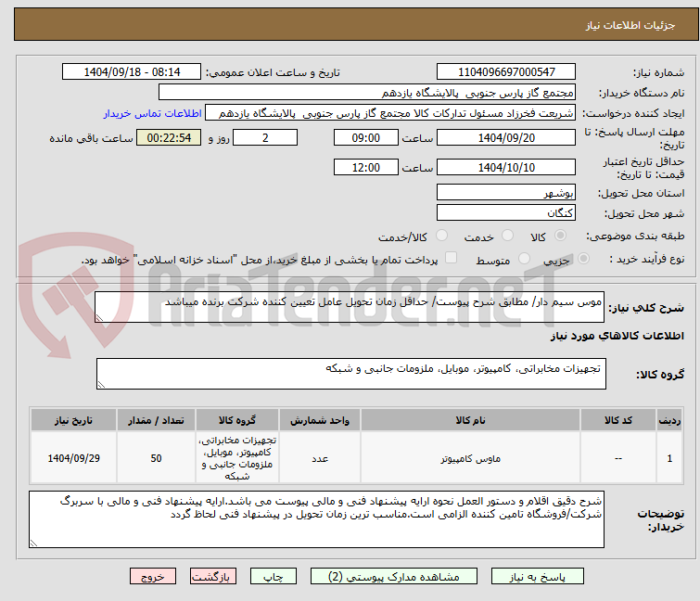Image resolution: width=700 pixels, height=601 pixels.
Task: Click the price validity date 1404/10/10
Action: tap(506, 167)
